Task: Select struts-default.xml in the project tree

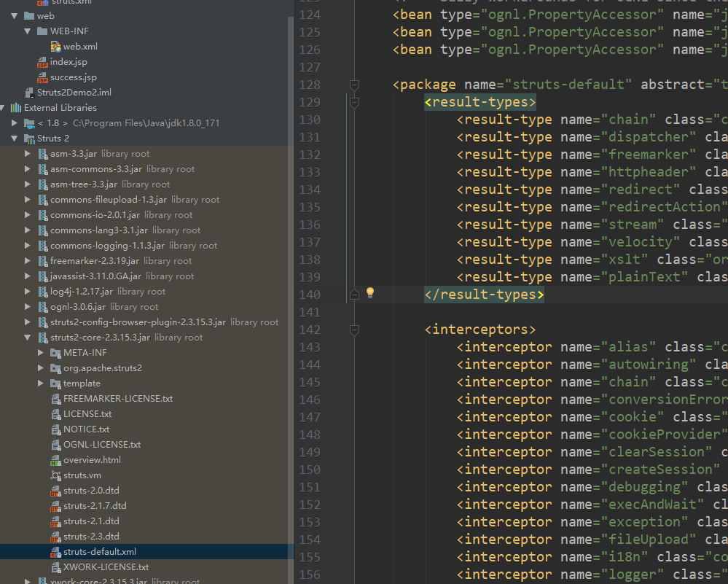Action: click(x=99, y=552)
